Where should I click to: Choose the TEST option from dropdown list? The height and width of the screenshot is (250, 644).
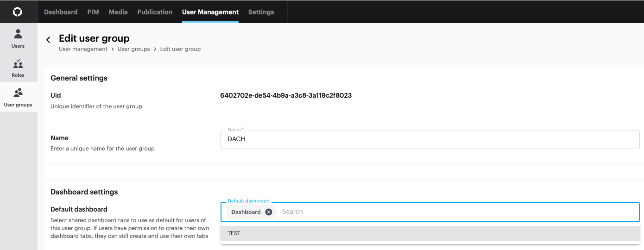pyautogui.click(x=430, y=233)
